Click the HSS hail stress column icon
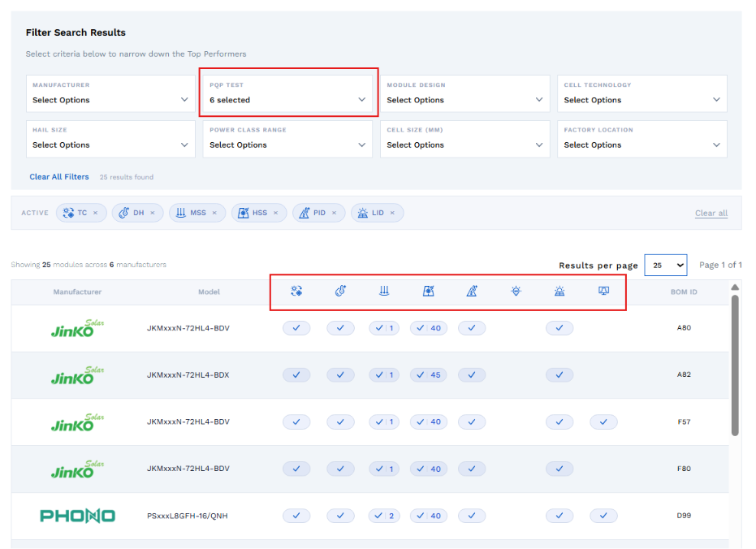Screen dimensions: 756x549 point(428,291)
